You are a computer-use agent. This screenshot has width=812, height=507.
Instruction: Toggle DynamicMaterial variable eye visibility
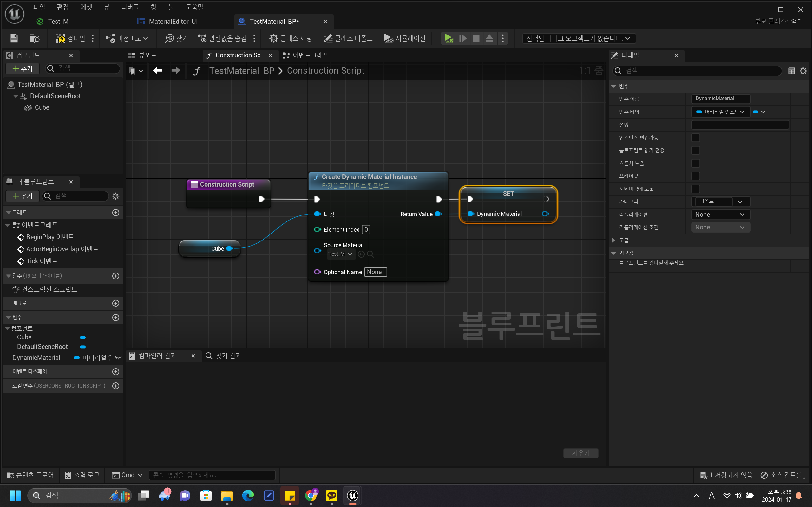tap(118, 357)
